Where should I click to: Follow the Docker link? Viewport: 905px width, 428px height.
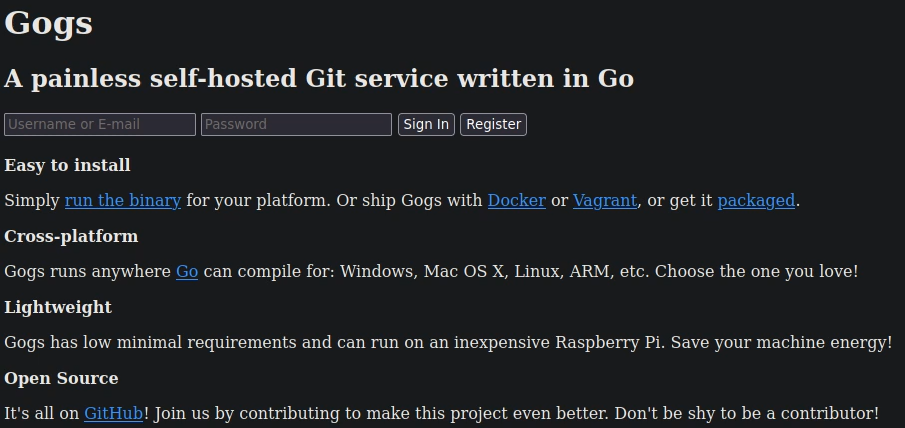click(516, 200)
